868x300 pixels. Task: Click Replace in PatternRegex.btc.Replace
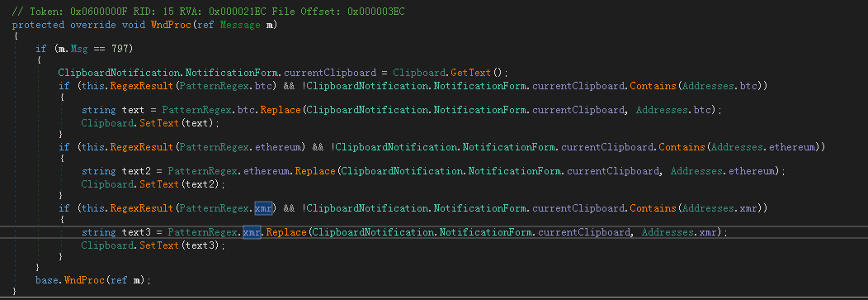click(x=281, y=110)
